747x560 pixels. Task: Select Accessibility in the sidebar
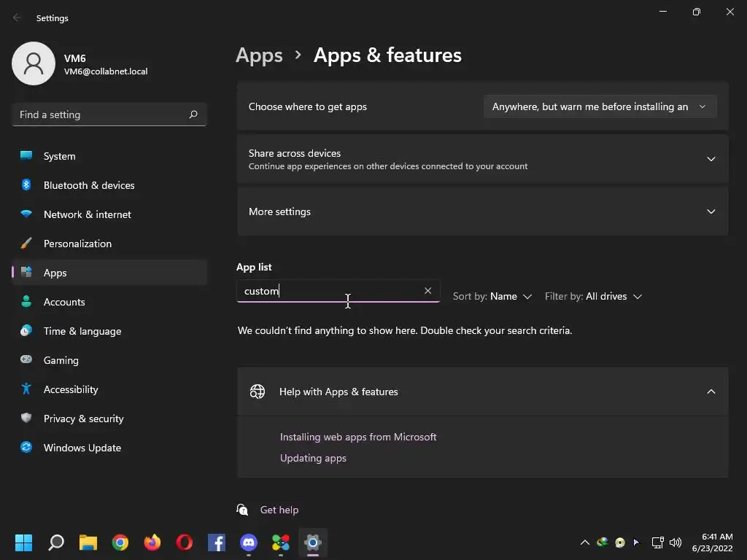(71, 389)
